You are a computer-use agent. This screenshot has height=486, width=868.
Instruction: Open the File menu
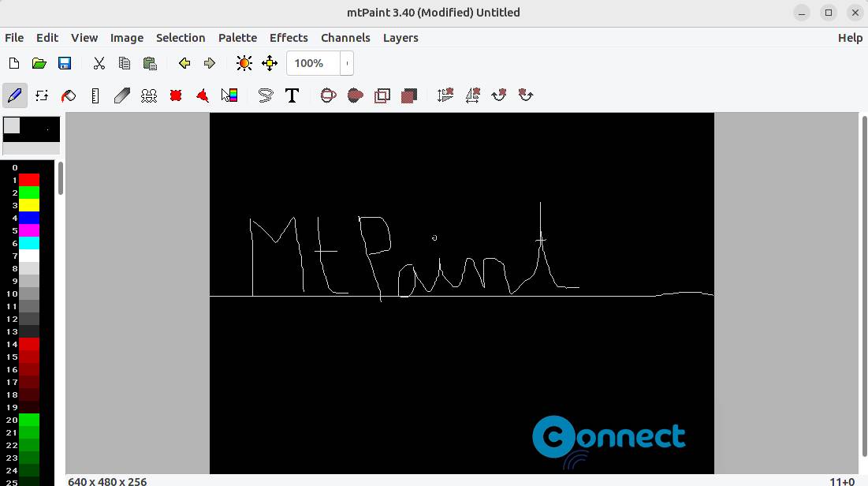click(14, 38)
